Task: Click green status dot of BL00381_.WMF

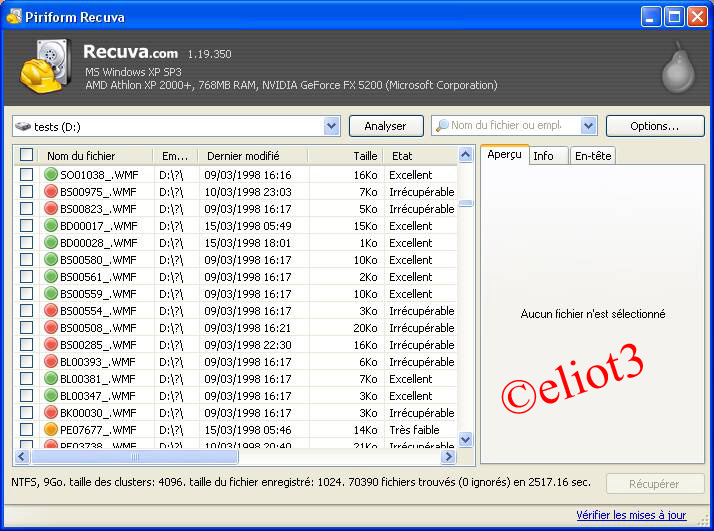Action: (x=51, y=378)
